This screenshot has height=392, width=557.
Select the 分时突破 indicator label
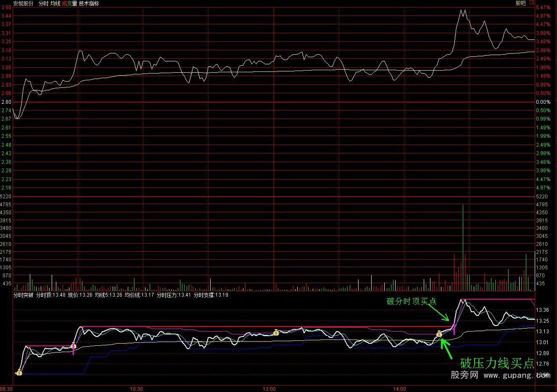coord(23,295)
